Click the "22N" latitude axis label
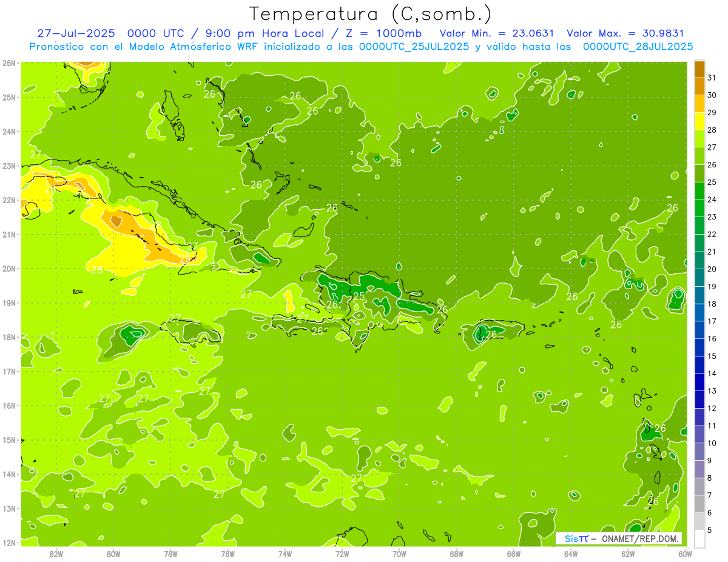Viewport: 728px width, 562px height. [9, 200]
